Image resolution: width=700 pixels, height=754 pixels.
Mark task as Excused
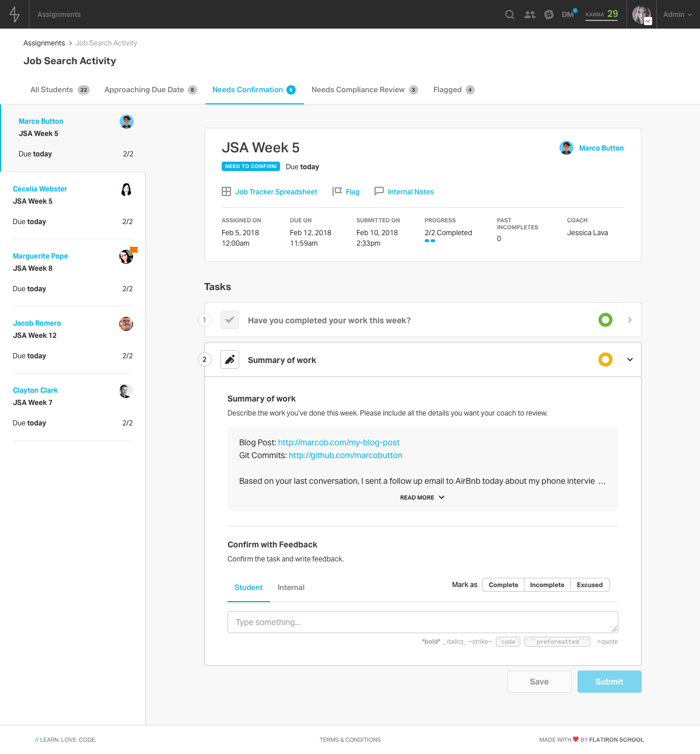[x=590, y=585]
